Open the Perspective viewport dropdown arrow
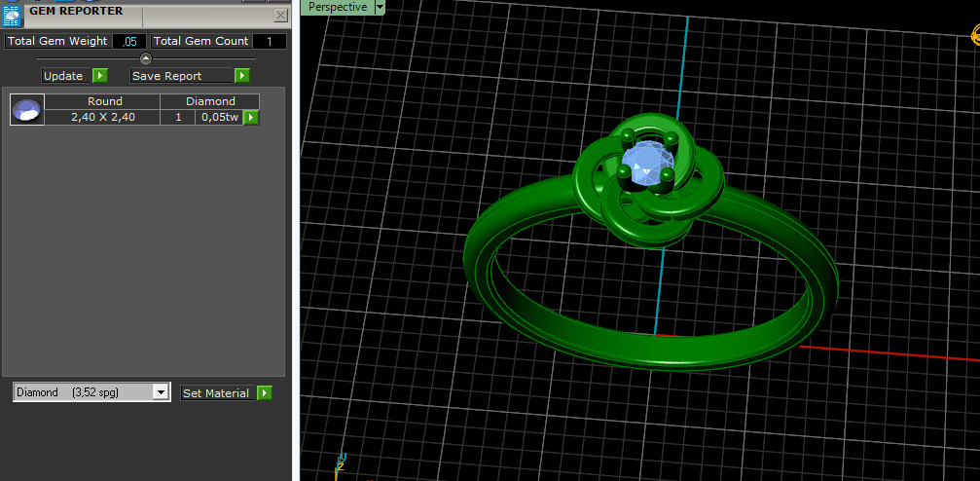The image size is (980, 481). click(x=380, y=7)
